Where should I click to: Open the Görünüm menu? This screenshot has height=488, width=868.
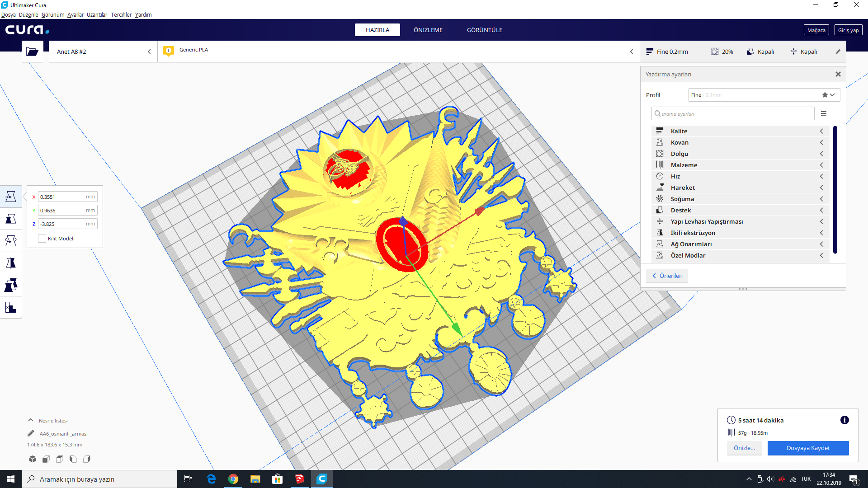pyautogui.click(x=53, y=14)
